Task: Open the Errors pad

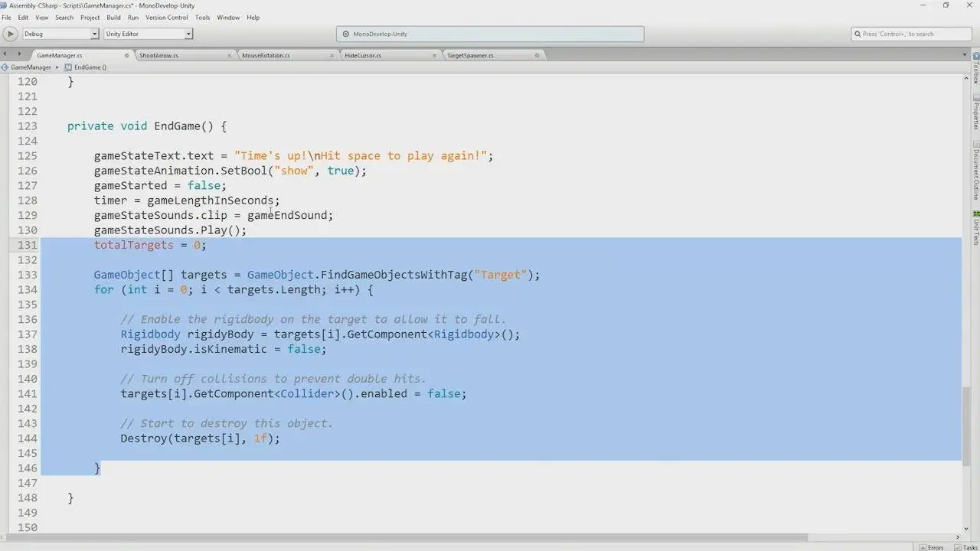Action: tap(932, 547)
